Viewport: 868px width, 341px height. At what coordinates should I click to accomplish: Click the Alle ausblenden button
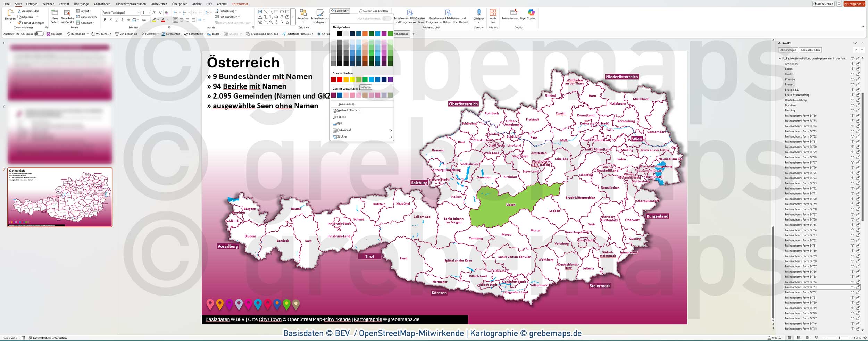(x=810, y=50)
